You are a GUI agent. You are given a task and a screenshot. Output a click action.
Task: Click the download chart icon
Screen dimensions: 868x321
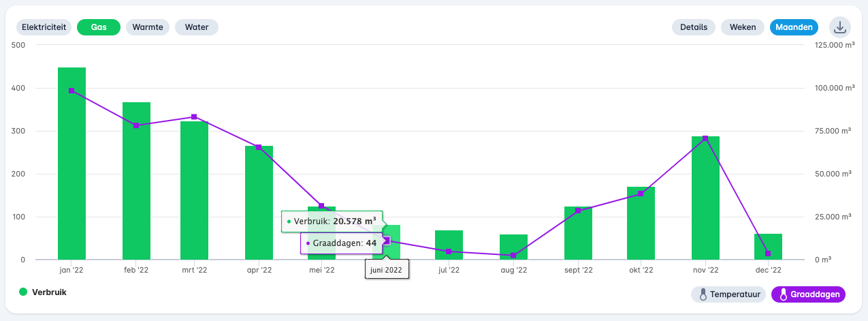coord(839,27)
